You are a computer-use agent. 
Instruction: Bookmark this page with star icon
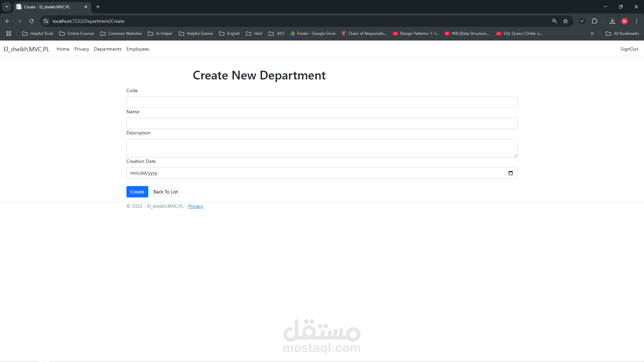pyautogui.click(x=566, y=21)
